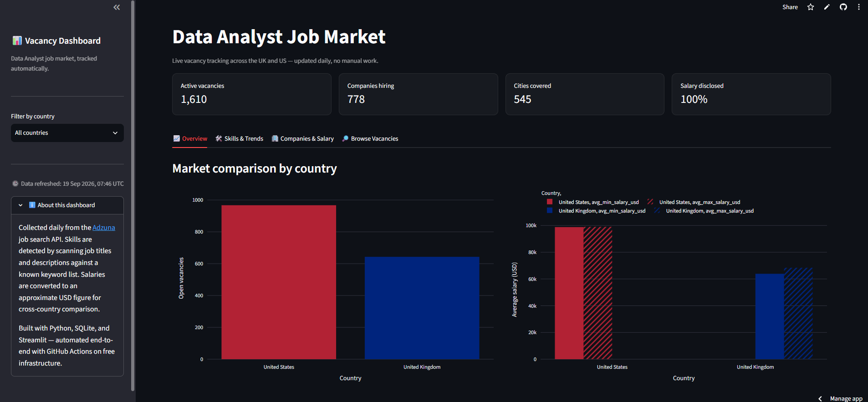
Task: Switch to the Companies & Salary tab
Action: coord(303,139)
